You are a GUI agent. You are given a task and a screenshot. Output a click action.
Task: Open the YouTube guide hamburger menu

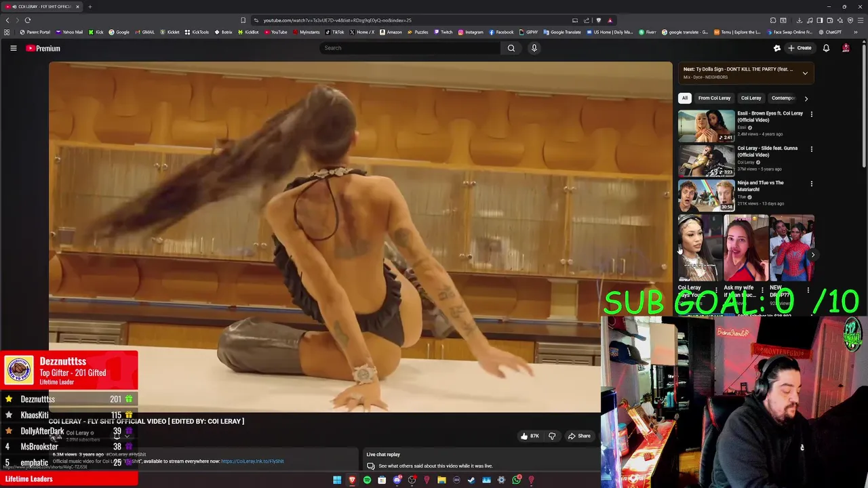(x=13, y=48)
